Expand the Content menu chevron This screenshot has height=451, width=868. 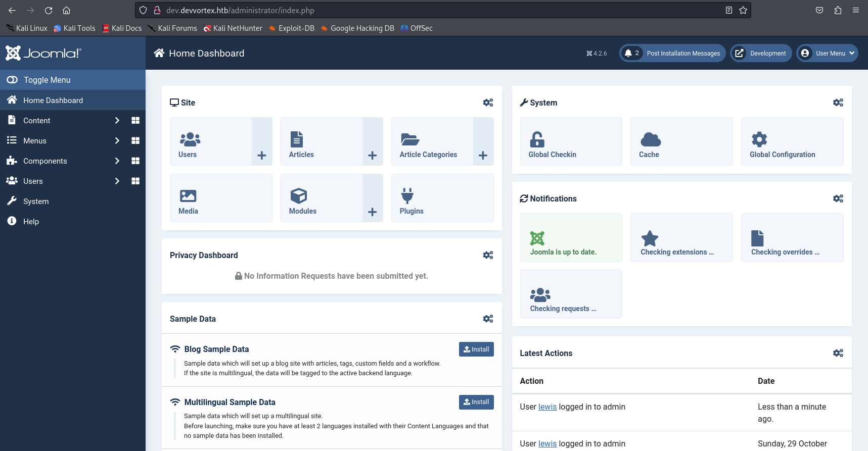[x=117, y=120]
